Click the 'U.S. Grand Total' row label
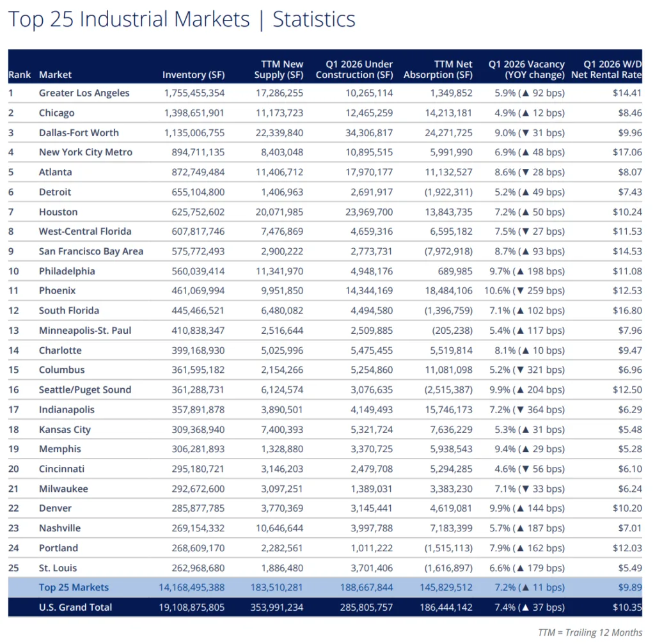Screen dimensions: 655x644 pos(75,608)
